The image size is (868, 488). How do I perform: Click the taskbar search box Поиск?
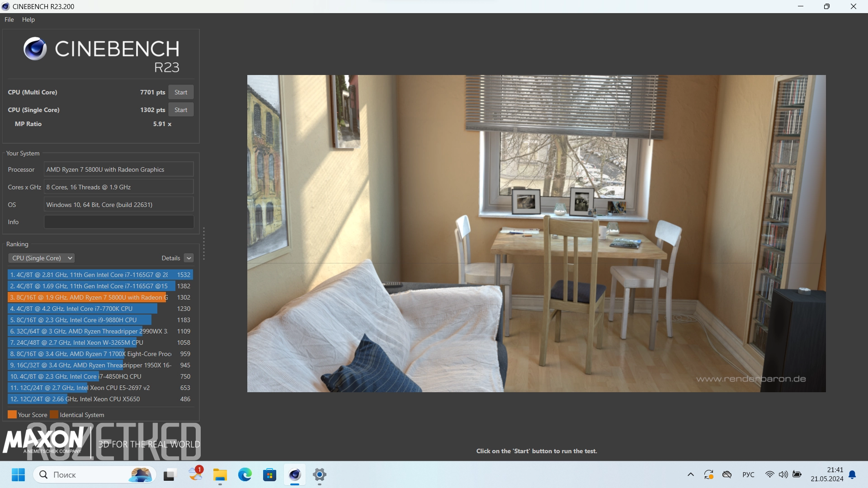(x=94, y=475)
